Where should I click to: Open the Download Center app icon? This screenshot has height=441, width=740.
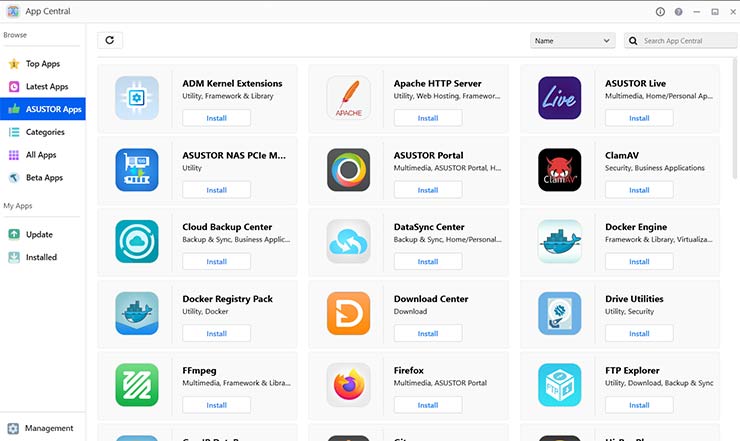[x=348, y=313]
